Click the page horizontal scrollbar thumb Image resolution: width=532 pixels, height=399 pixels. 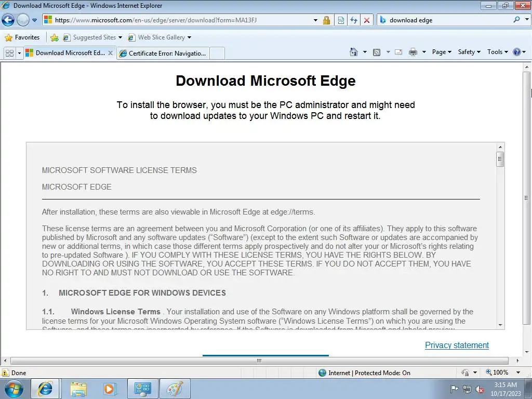pyautogui.click(x=259, y=361)
